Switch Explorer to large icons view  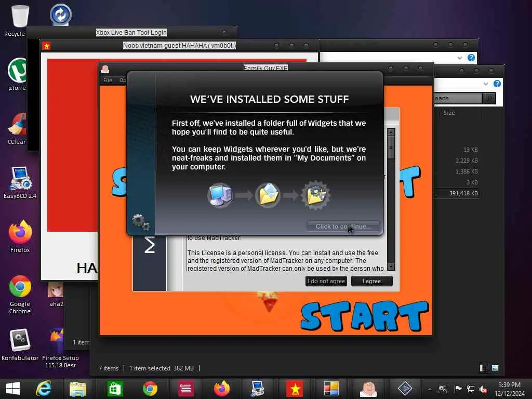click(x=495, y=368)
